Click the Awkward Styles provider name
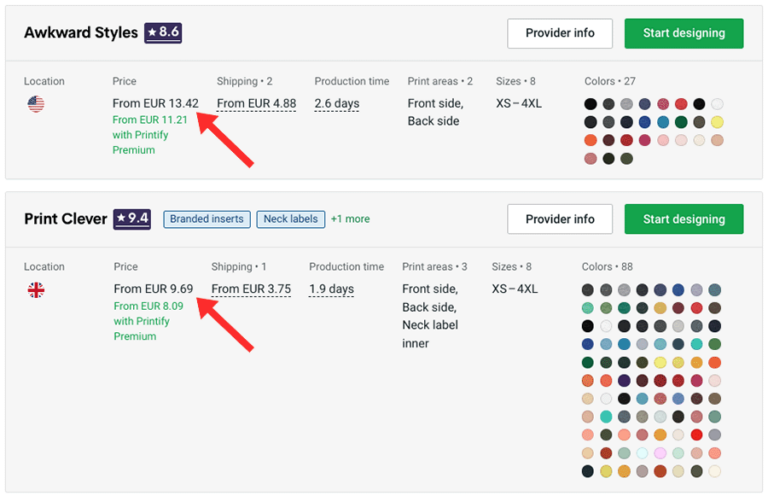The image size is (768, 496). click(x=81, y=33)
